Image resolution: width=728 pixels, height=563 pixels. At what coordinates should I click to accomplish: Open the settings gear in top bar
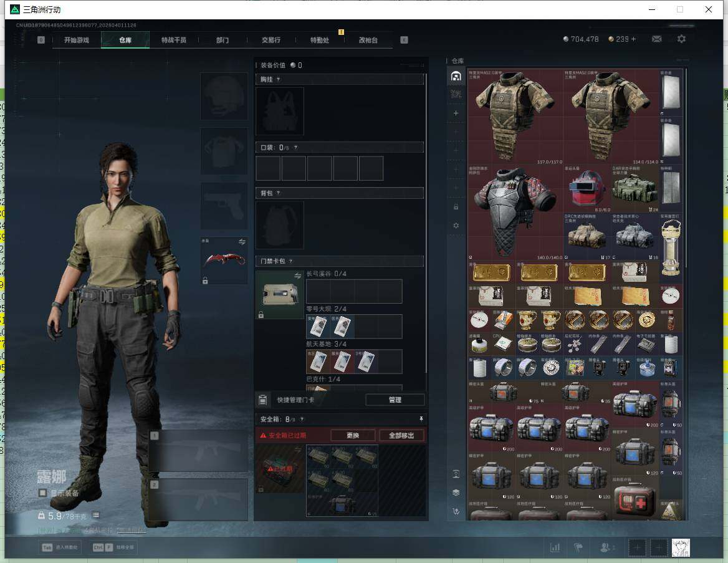point(681,39)
